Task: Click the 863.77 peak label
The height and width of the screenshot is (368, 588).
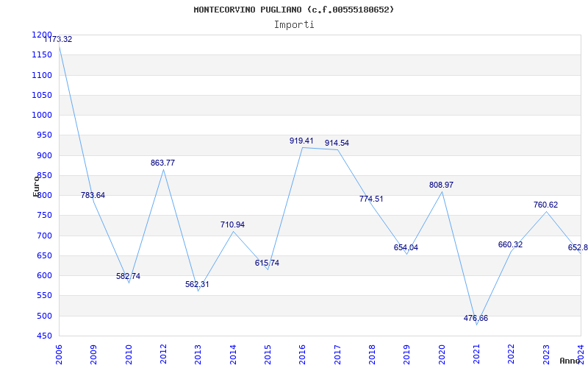Action: pos(162,163)
